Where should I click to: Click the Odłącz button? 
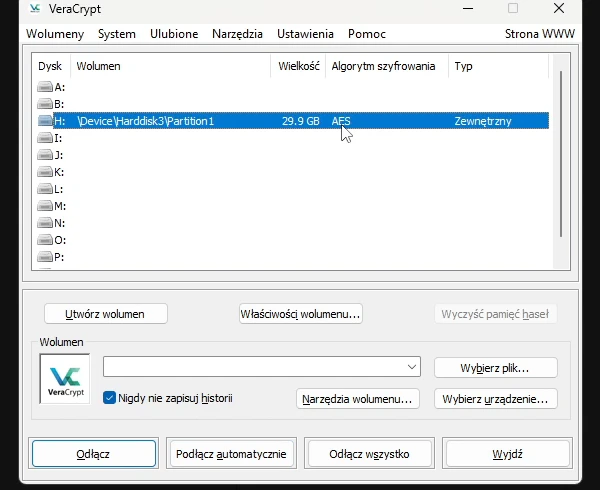coord(94,454)
